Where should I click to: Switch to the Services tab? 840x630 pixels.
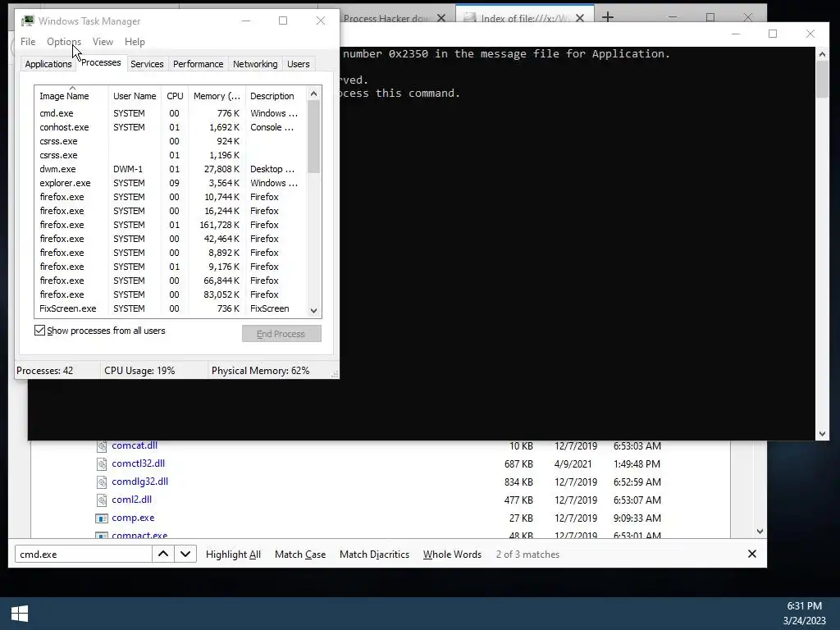coord(147,64)
